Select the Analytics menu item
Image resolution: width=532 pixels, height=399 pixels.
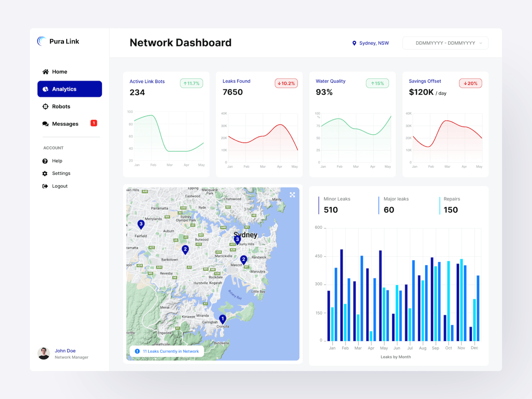70,89
